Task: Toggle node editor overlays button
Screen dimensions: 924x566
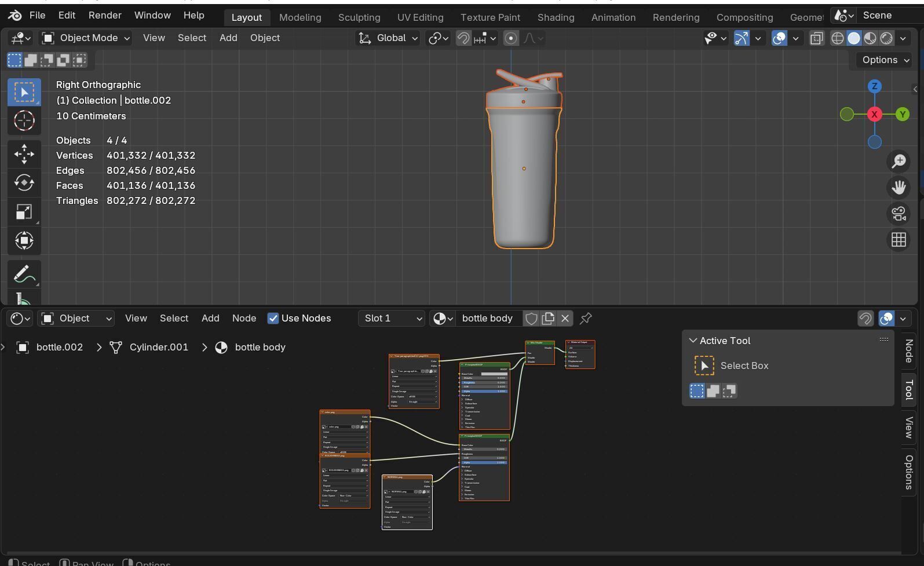Action: [x=886, y=318]
